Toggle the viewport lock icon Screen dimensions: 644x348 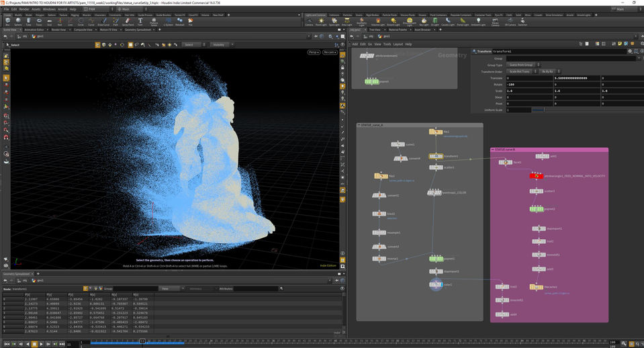tap(342, 67)
